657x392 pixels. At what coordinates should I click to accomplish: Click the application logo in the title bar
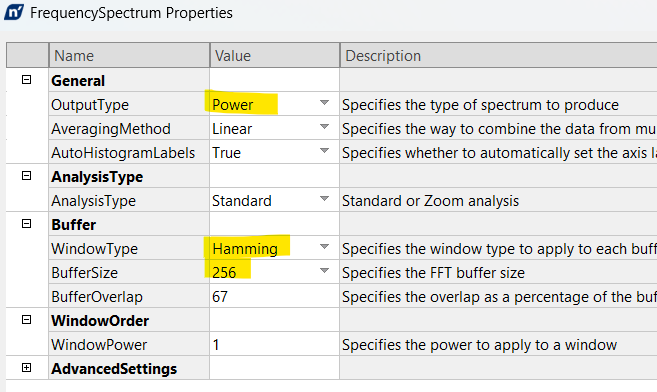tap(14, 12)
